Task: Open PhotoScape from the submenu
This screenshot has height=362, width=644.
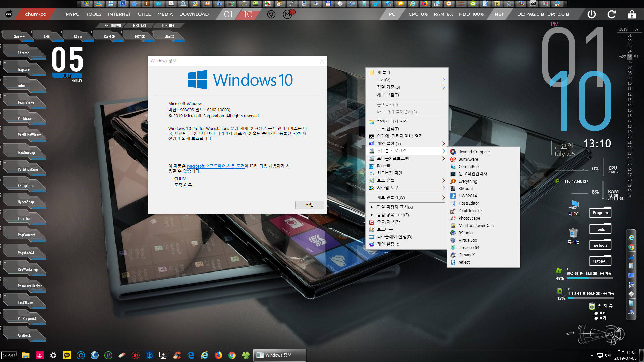Action: [x=483, y=218]
